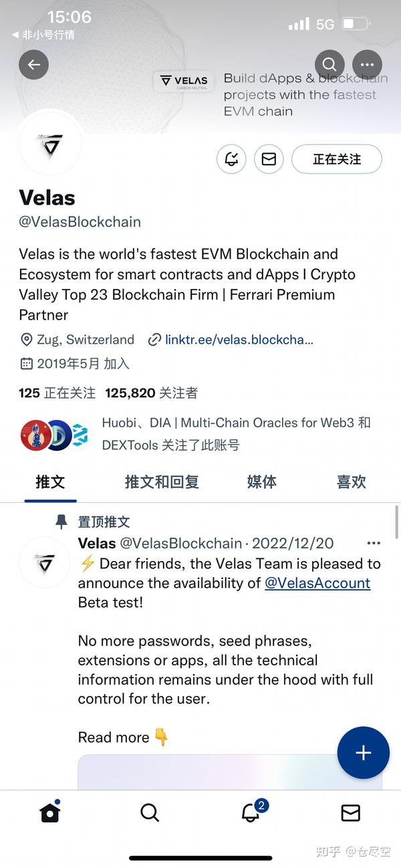Open notifications tab with badge 2
The image size is (401, 868).
pyautogui.click(x=250, y=813)
